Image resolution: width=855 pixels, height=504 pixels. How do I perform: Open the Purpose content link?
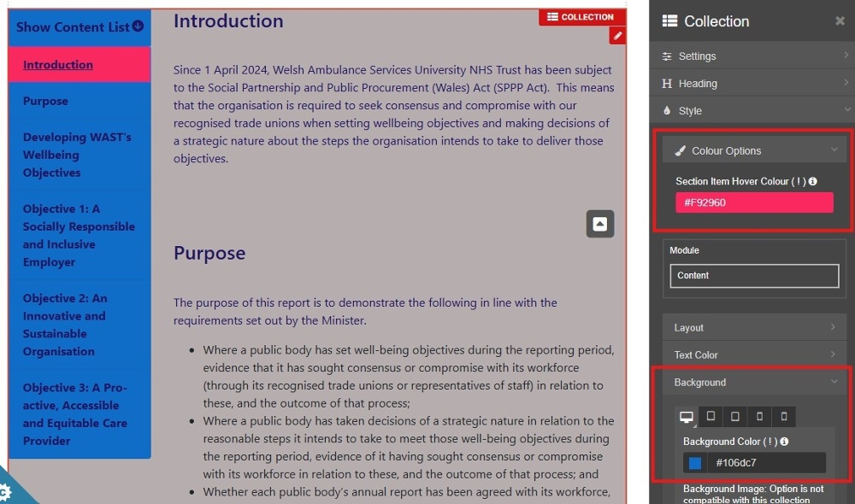[x=45, y=101]
